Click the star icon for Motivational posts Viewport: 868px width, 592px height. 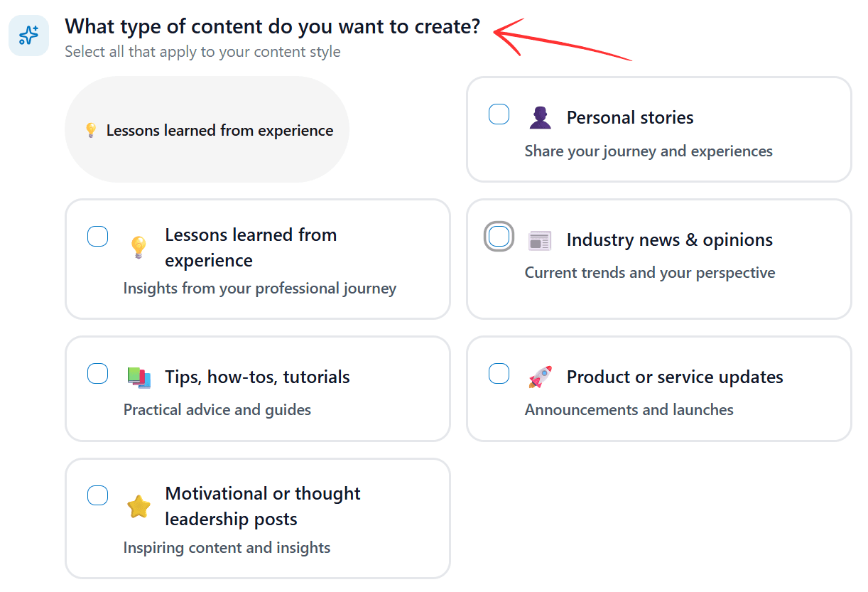(x=139, y=506)
